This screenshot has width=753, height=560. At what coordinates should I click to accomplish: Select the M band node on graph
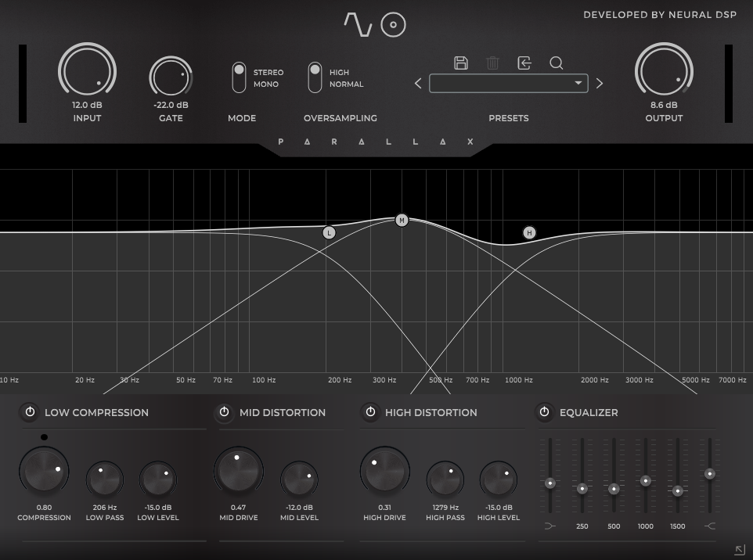point(402,221)
